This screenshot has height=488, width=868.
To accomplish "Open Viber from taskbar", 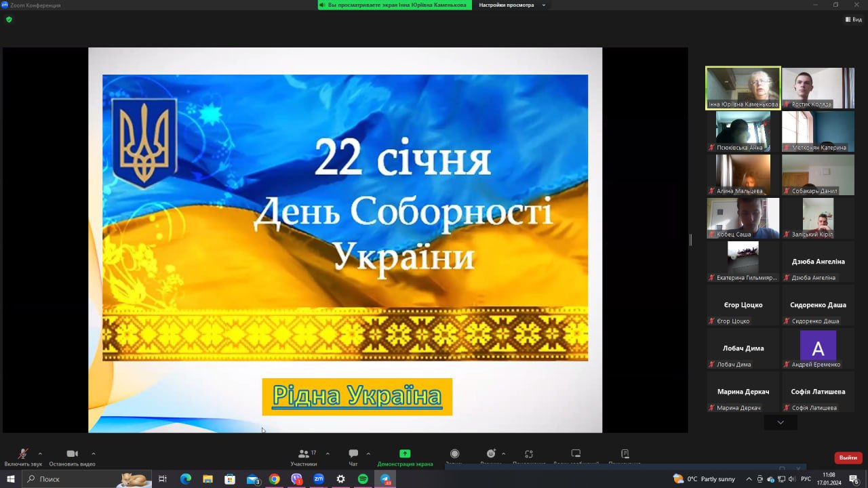I will (x=296, y=479).
